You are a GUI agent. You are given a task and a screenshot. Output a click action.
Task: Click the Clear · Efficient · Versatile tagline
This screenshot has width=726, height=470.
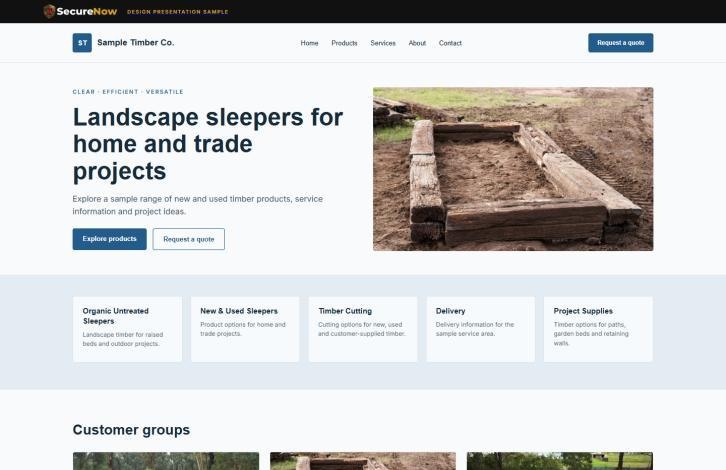(x=128, y=92)
